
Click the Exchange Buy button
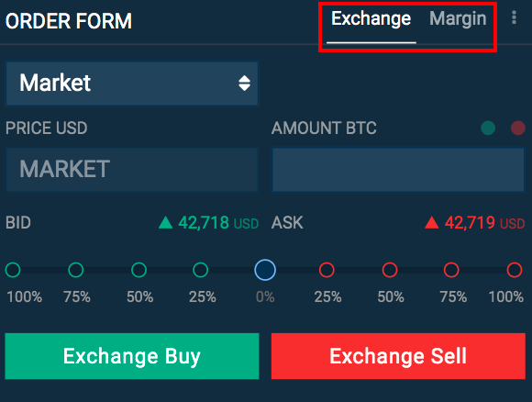point(132,356)
